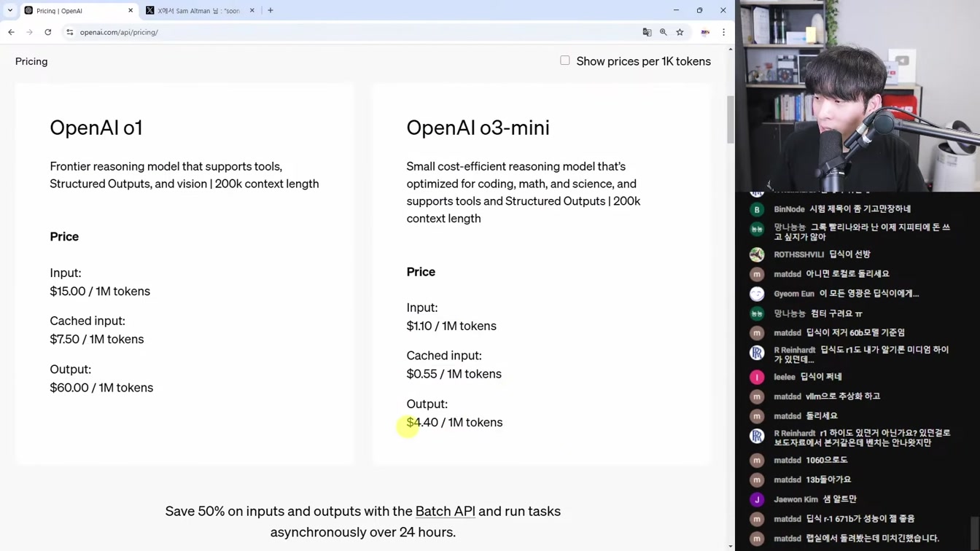Expand the tab search dropdown arrow

[10, 10]
